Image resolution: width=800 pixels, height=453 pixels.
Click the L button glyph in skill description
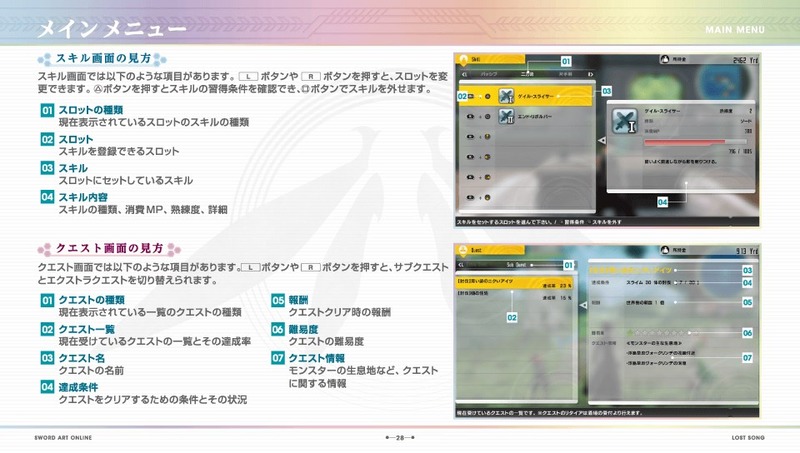click(248, 77)
